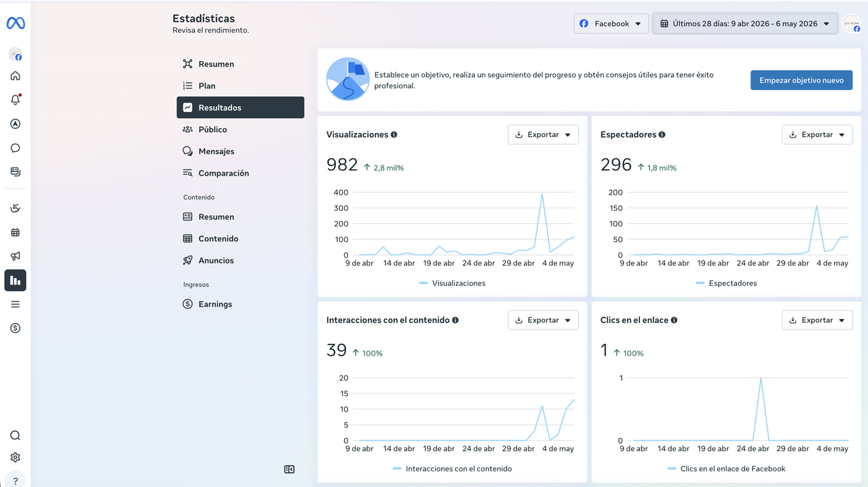Collapse the sidebar panel toggle icon
This screenshot has width=868, height=487.
coord(289,469)
